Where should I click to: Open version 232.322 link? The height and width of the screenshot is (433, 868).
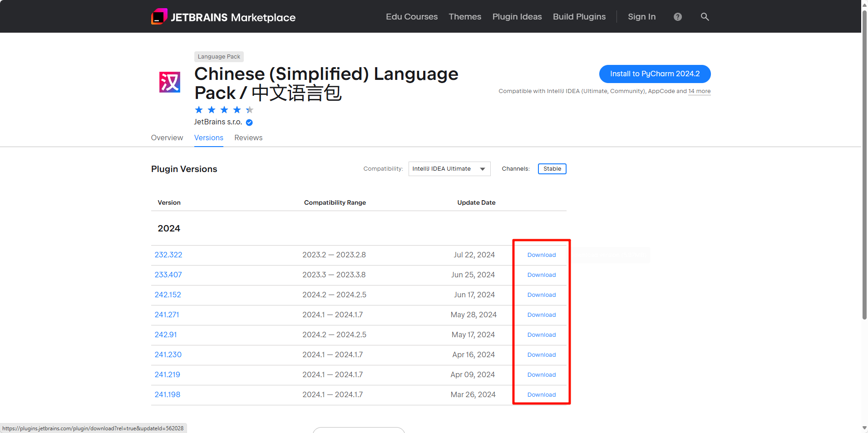point(168,255)
